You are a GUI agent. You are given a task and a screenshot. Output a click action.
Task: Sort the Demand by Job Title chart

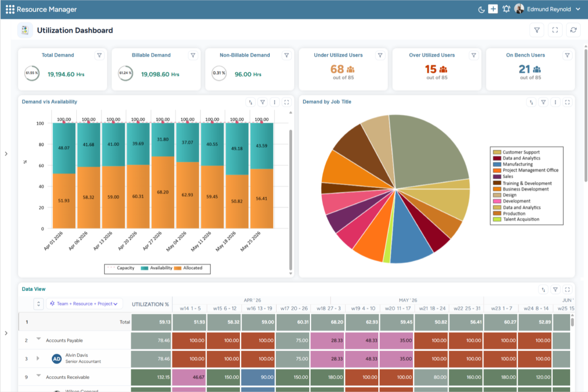coord(532,102)
